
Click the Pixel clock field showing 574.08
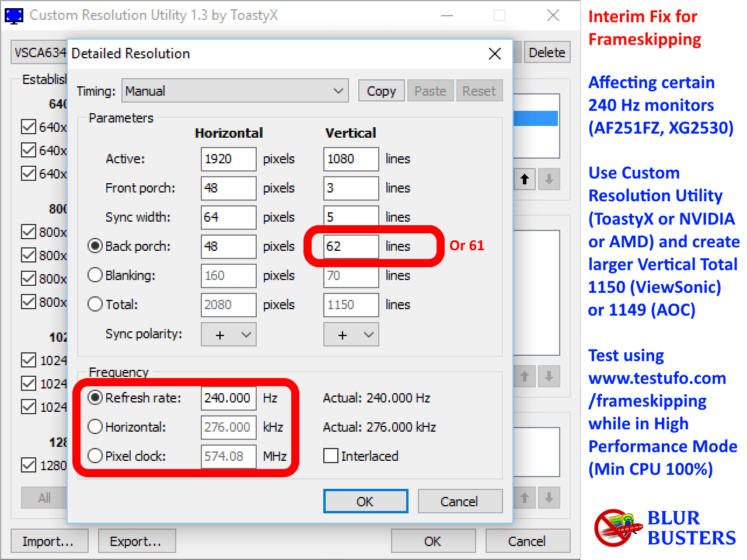tap(229, 456)
